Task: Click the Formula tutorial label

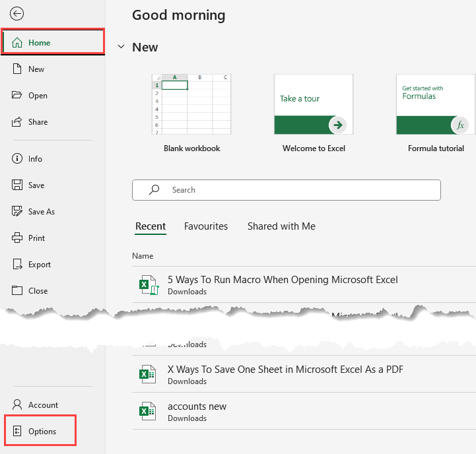Action: click(436, 148)
